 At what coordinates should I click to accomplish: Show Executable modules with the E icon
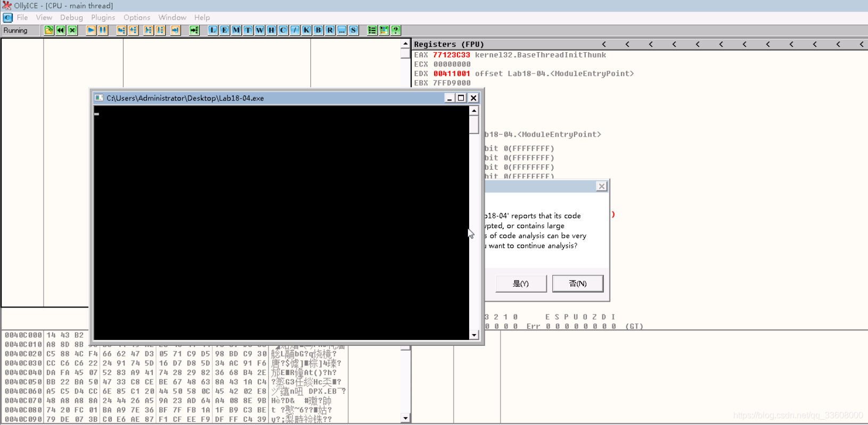[225, 30]
